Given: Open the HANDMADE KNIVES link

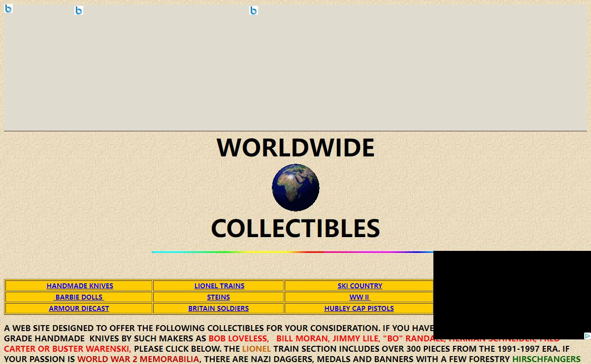Looking at the screenshot, I should click(80, 286).
